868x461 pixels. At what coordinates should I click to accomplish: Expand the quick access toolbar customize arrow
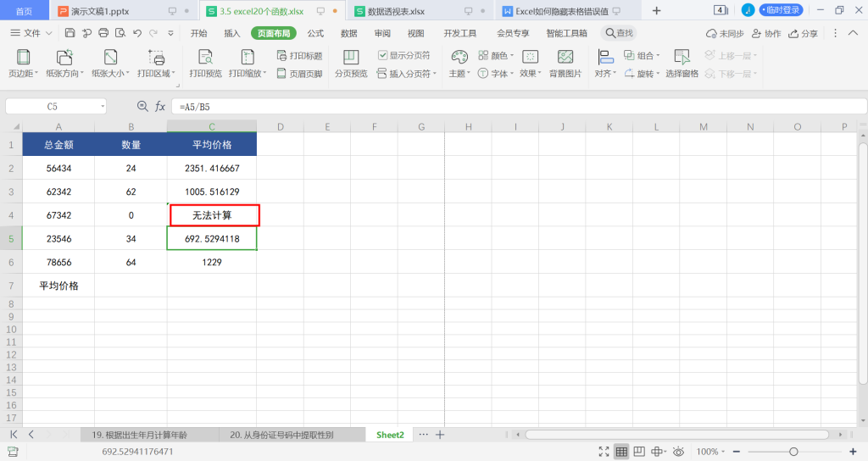170,33
